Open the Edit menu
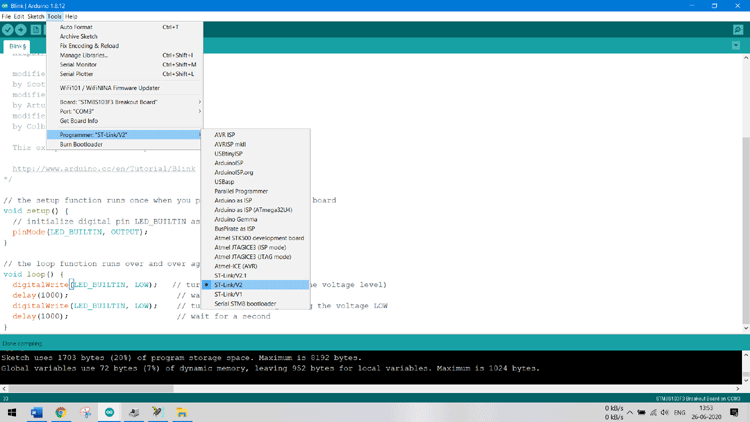 click(19, 16)
